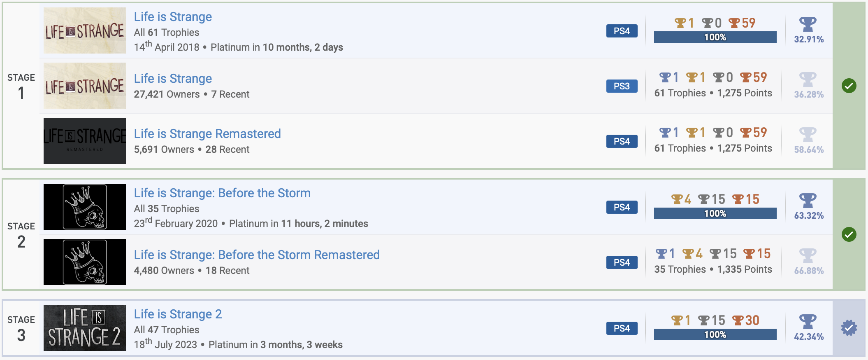
Task: Click the 63.32% completion trophy icon
Action: 808,201
